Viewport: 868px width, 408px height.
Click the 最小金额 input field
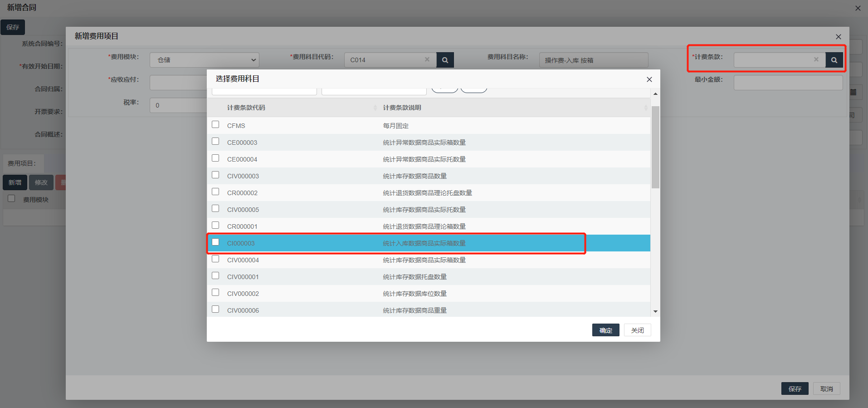pyautogui.click(x=788, y=83)
